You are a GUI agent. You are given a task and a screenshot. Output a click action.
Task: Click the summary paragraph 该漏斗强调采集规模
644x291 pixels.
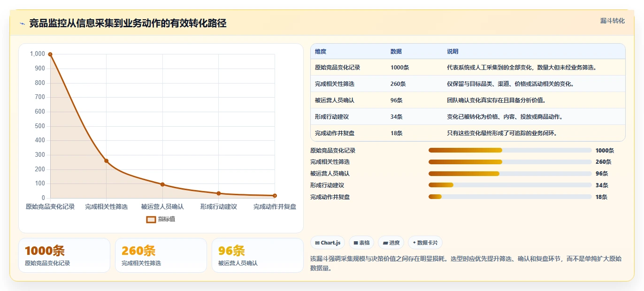(x=466, y=264)
